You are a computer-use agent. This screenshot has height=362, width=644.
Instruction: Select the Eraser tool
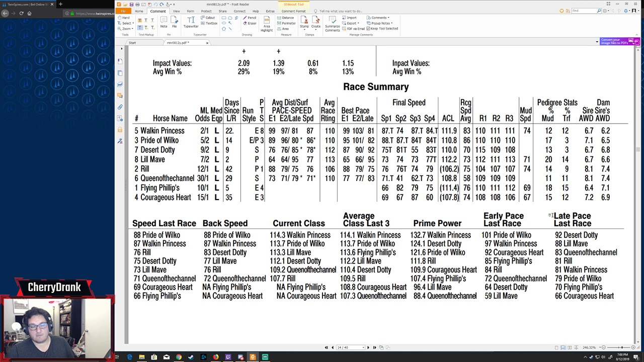point(250,23)
